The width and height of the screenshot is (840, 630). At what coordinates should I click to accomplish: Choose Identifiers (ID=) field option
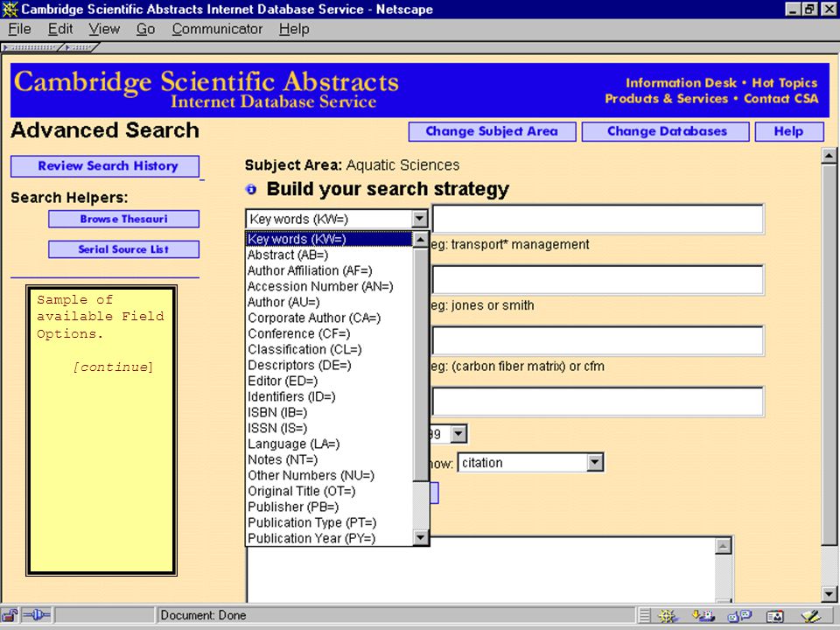pyautogui.click(x=330, y=396)
